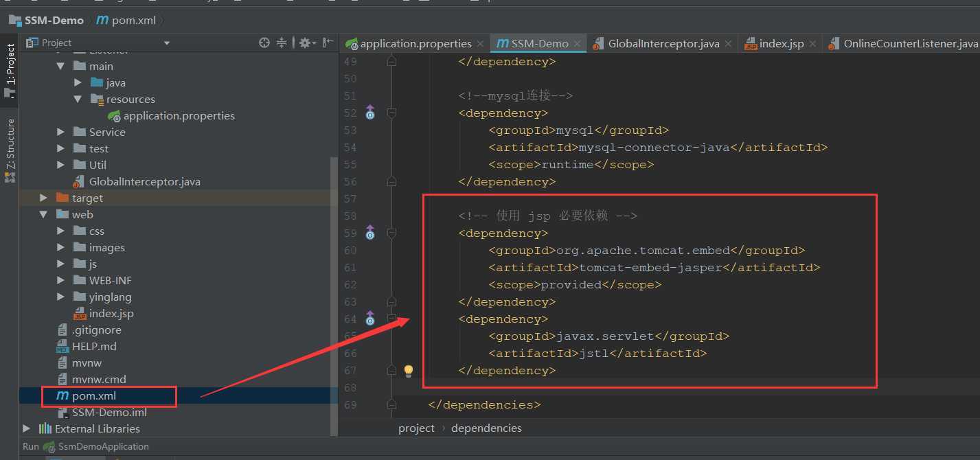Viewport: 980px width, 460px height.
Task: Click the scroll-from-source target icon in Project panel
Action: [x=264, y=43]
